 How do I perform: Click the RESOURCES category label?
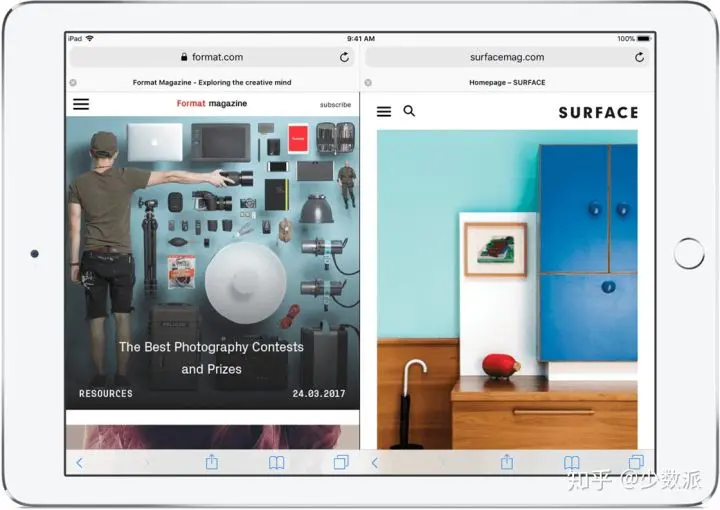106,393
